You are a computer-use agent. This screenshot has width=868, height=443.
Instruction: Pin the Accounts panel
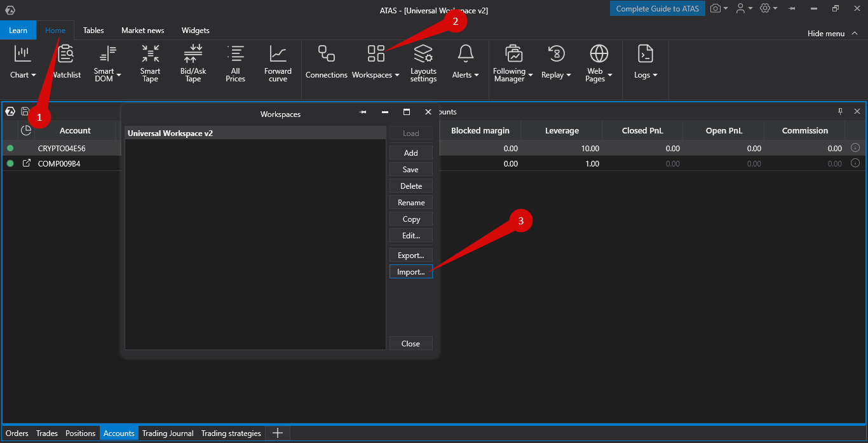click(840, 111)
